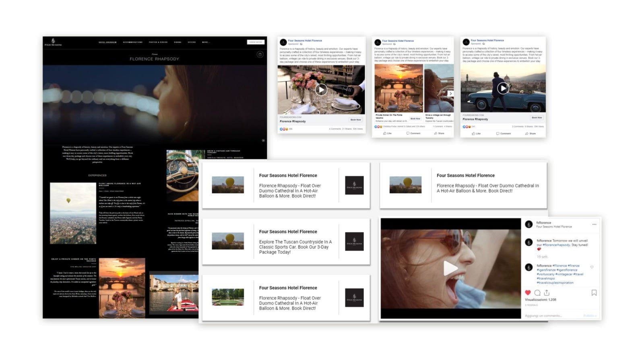Viewport: 644px width, 362px height.
Task: Click logo tile in Explore Tuscan Countryside ad
Action: (x=354, y=241)
